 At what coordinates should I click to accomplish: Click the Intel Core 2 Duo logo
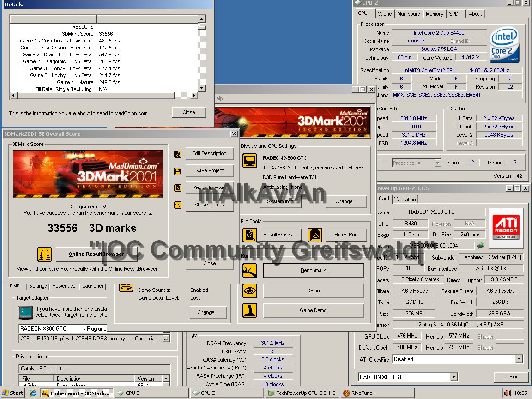point(504,44)
